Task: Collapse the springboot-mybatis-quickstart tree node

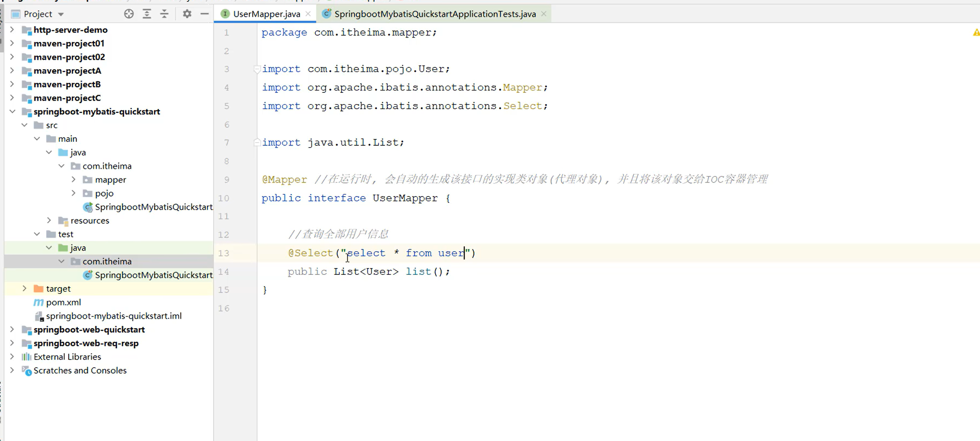Action: point(12,111)
